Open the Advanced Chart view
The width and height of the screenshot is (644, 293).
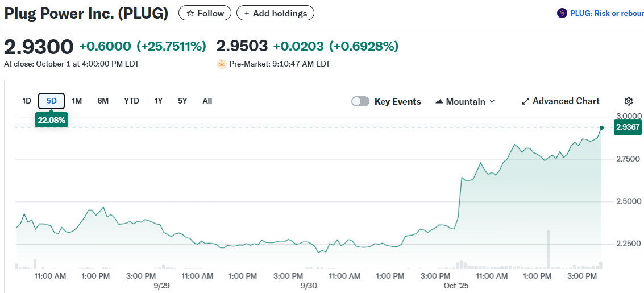tap(560, 101)
